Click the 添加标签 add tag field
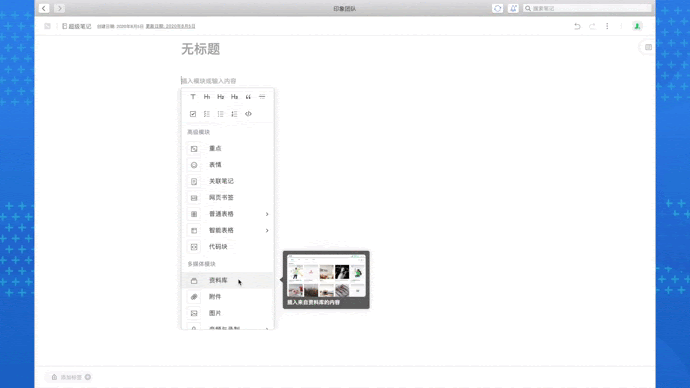 point(71,377)
